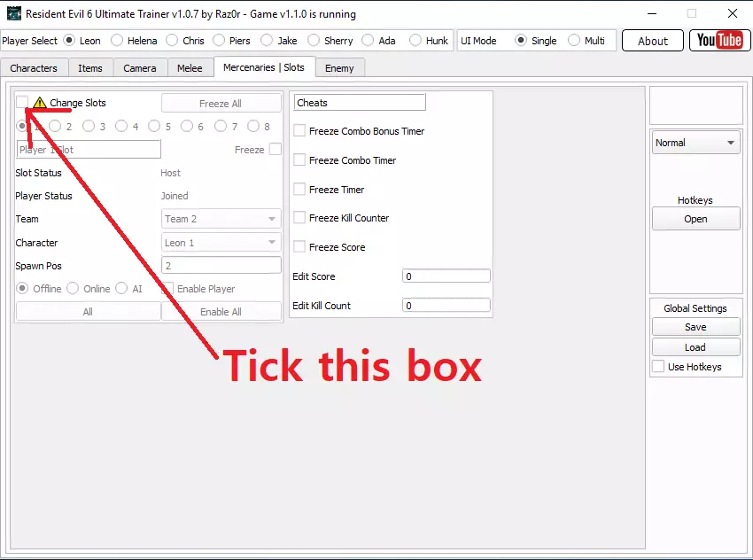
Task: Tick the Freeze checkbox for player slot
Action: [x=276, y=150]
